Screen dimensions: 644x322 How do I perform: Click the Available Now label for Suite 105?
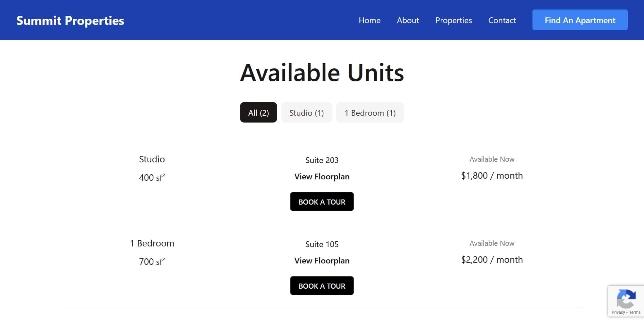(x=492, y=243)
